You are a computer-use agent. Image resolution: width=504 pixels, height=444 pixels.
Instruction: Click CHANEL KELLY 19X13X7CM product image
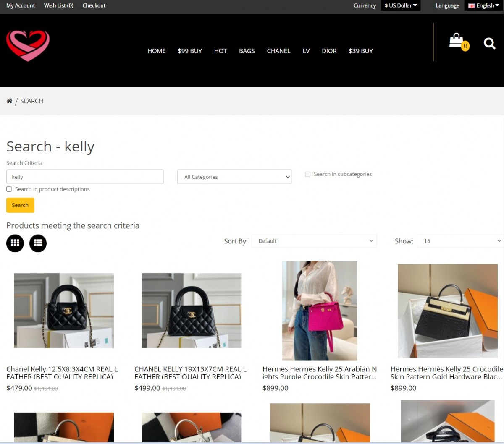(x=192, y=311)
